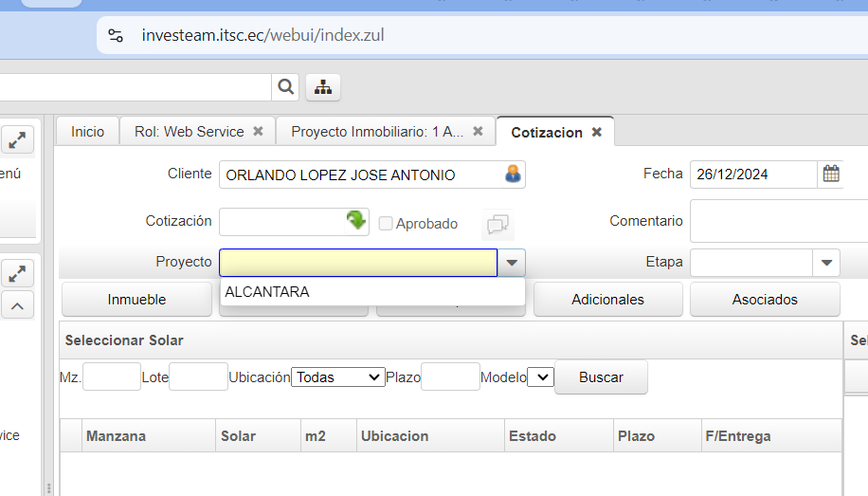Click the Mz. input field
The height and width of the screenshot is (496, 868).
tap(112, 377)
